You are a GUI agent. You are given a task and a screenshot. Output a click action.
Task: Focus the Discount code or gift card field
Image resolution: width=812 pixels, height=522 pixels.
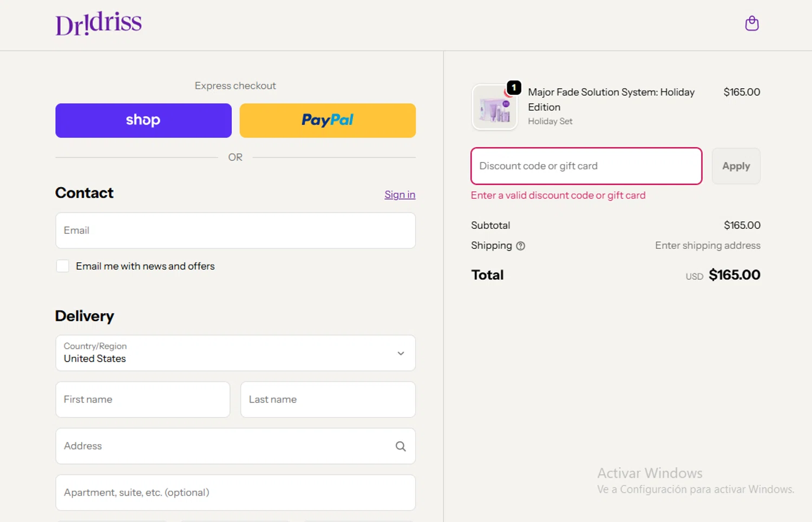(586, 166)
